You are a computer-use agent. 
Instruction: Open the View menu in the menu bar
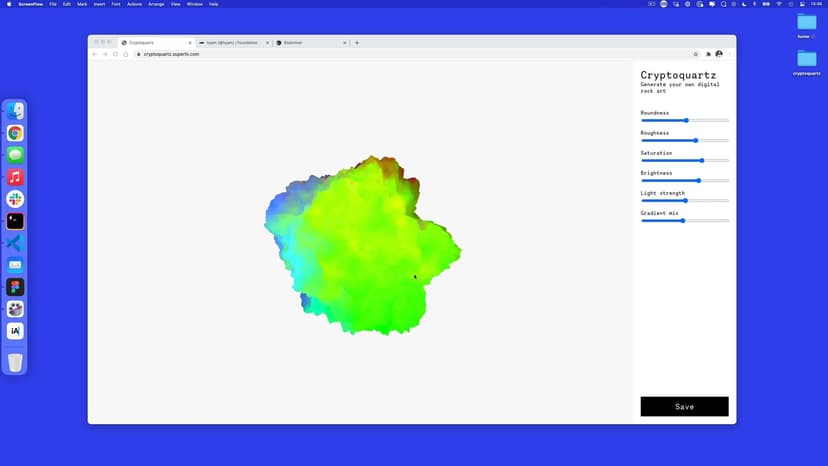[x=175, y=4]
